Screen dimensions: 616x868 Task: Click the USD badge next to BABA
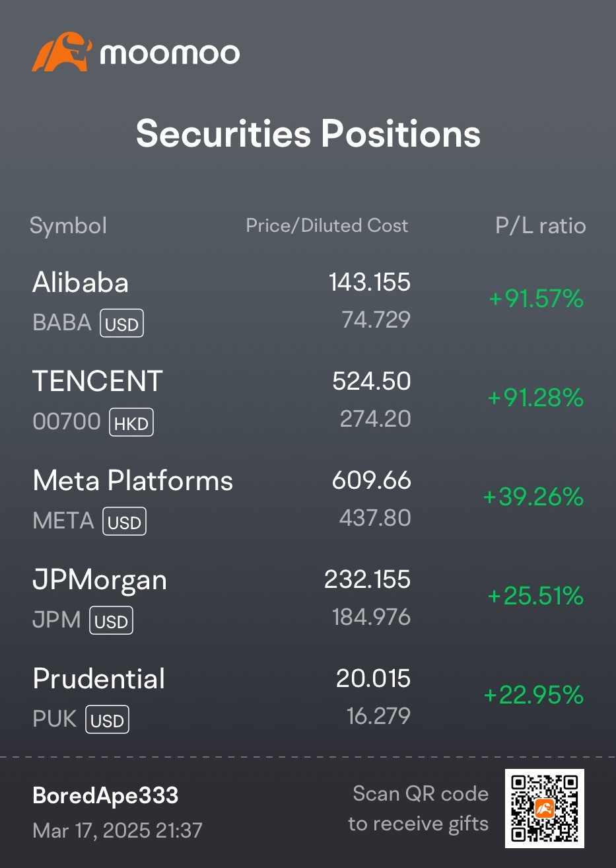coord(122,324)
